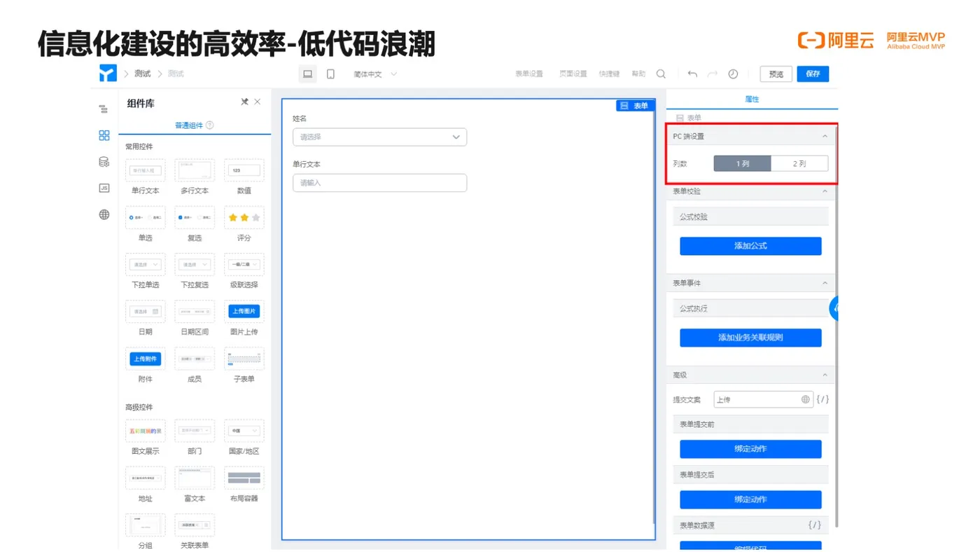Select the 日期 component

(x=146, y=318)
